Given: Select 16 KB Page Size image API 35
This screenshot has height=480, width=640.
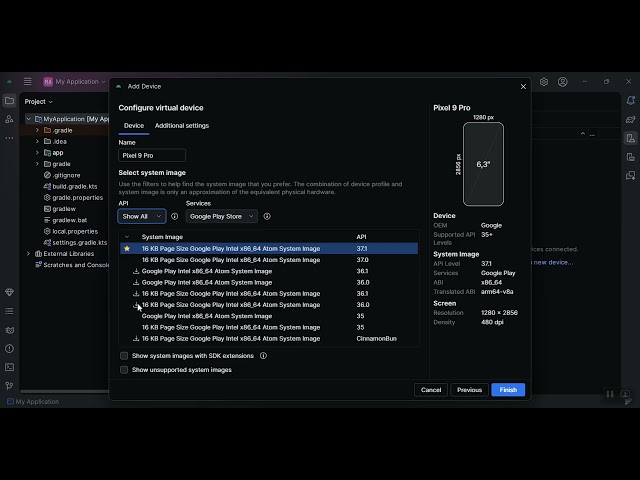Looking at the screenshot, I should pos(269,327).
